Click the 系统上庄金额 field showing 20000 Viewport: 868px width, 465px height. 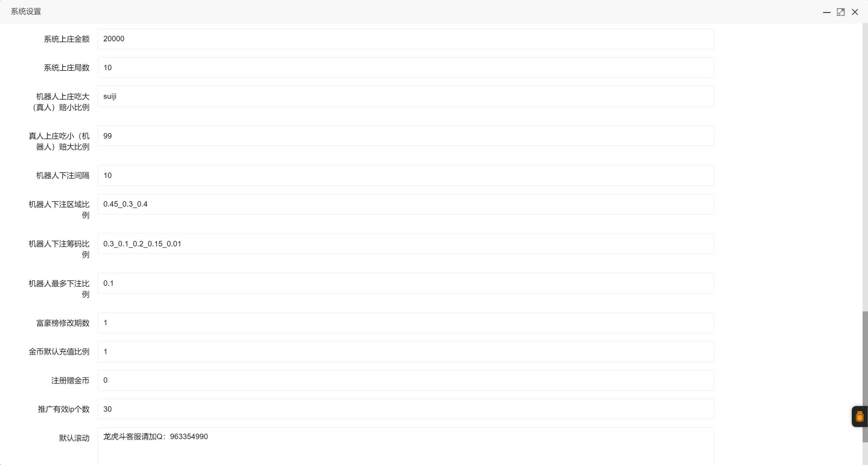[406, 39]
